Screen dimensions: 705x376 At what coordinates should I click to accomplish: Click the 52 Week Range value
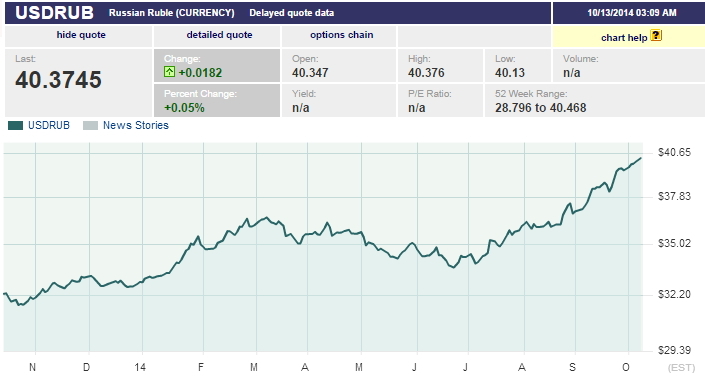(540, 108)
